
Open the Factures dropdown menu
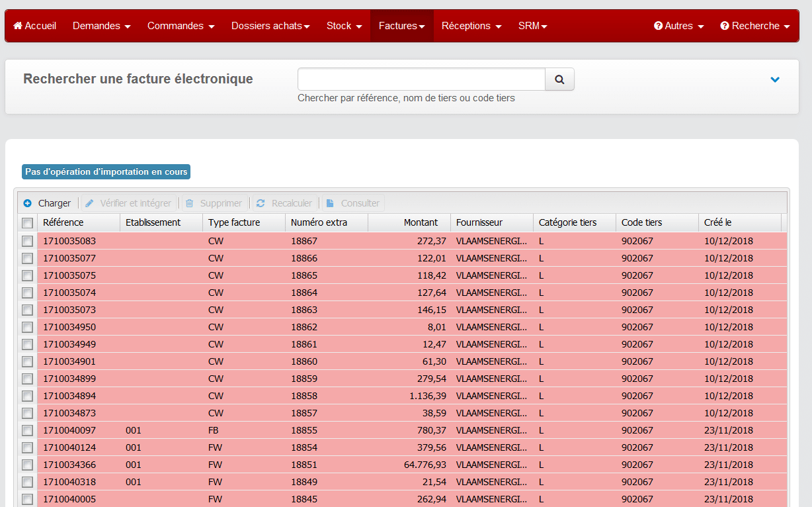pos(402,26)
